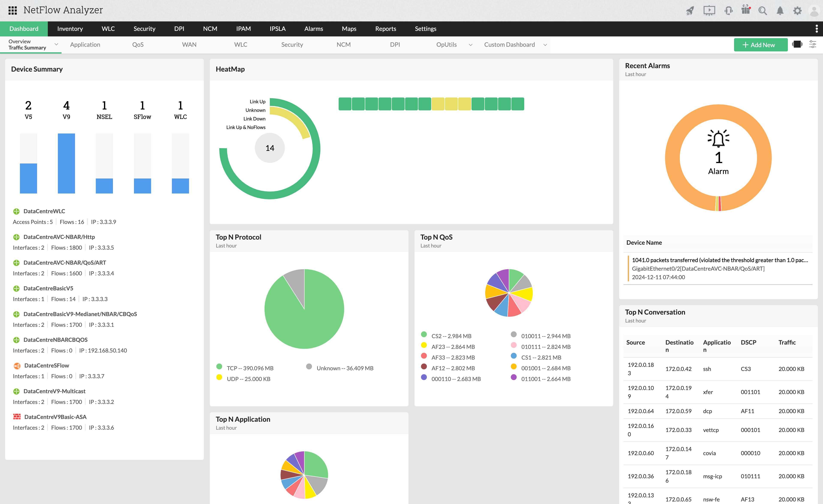Click the HeatMap center count 14
Screen dimensions: 823x504
coord(270,148)
